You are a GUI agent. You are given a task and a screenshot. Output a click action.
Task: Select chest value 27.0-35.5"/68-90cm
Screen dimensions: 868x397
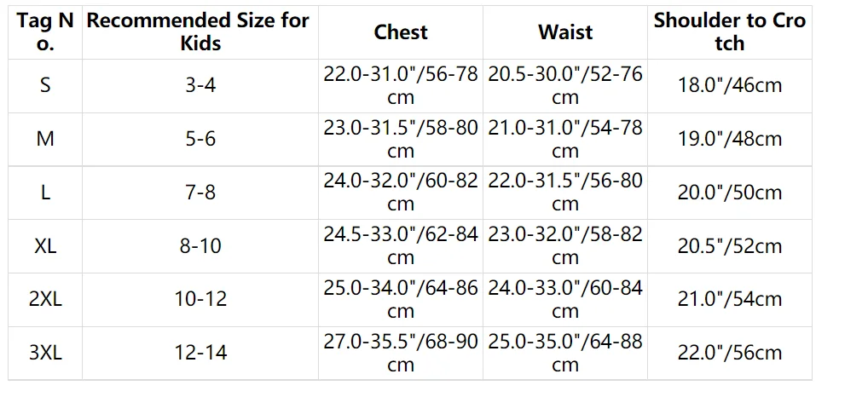(x=401, y=353)
